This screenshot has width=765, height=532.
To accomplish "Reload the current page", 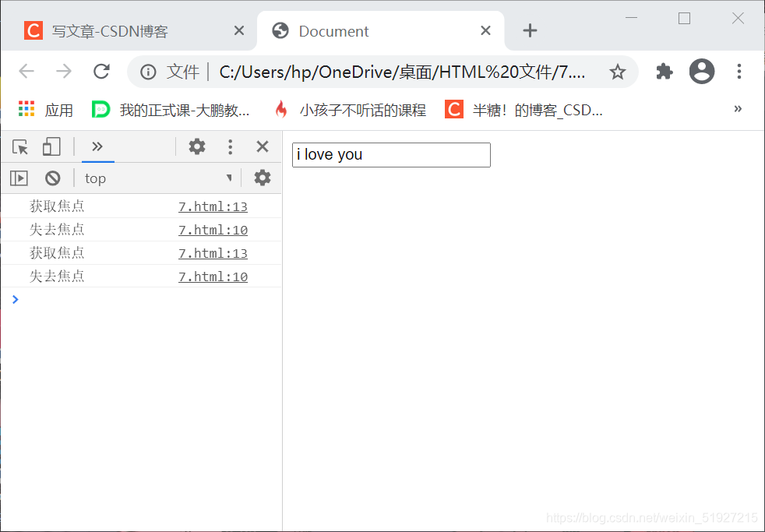I will pos(101,72).
